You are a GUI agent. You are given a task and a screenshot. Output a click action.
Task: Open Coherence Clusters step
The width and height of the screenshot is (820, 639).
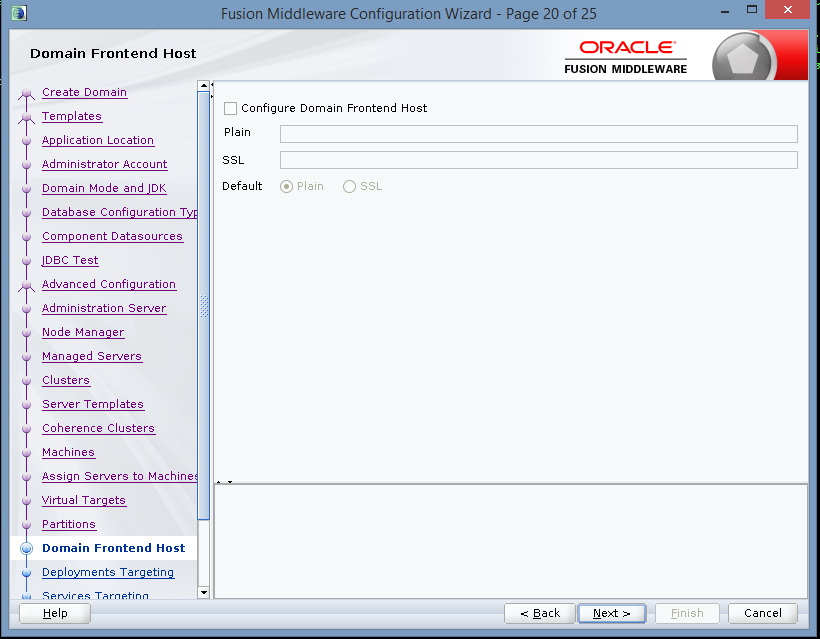(x=98, y=429)
